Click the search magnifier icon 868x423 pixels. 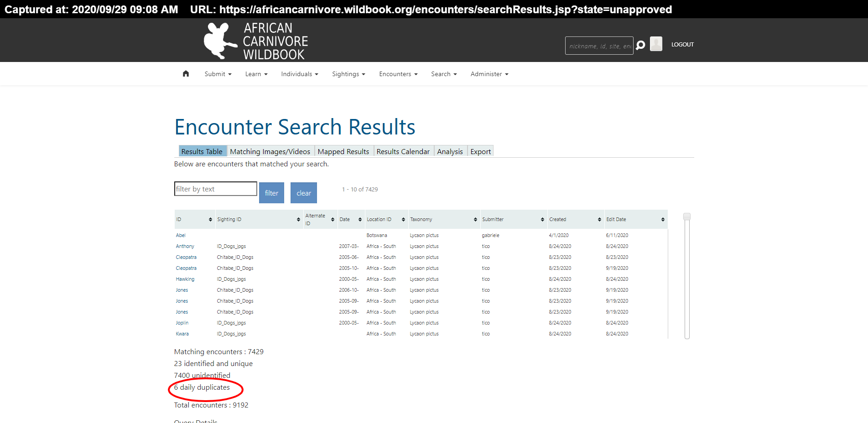click(x=640, y=45)
